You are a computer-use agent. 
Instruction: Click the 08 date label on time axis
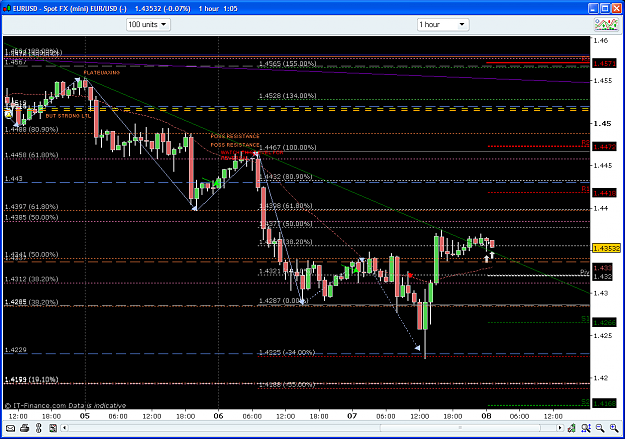[486, 416]
